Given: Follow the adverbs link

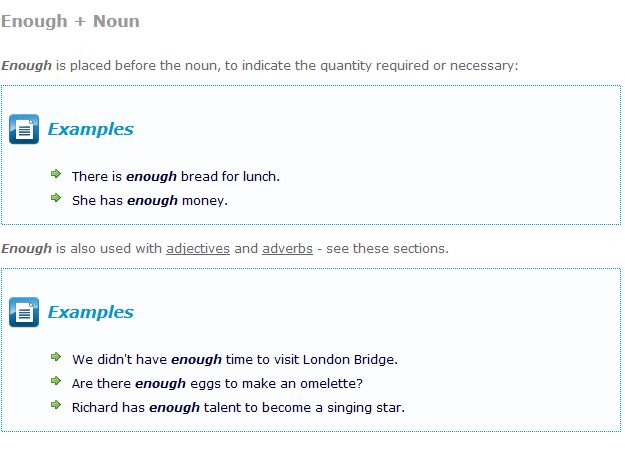Looking at the screenshot, I should [287, 248].
